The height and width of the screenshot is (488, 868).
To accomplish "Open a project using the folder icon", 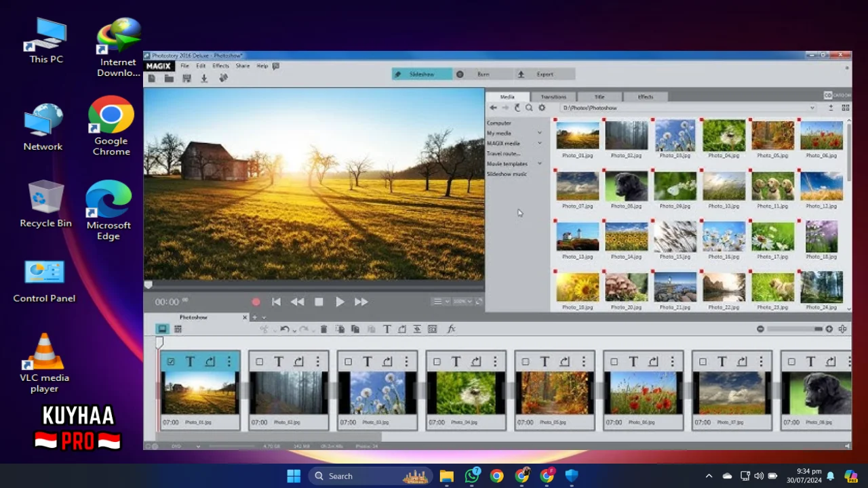I will coord(169,79).
